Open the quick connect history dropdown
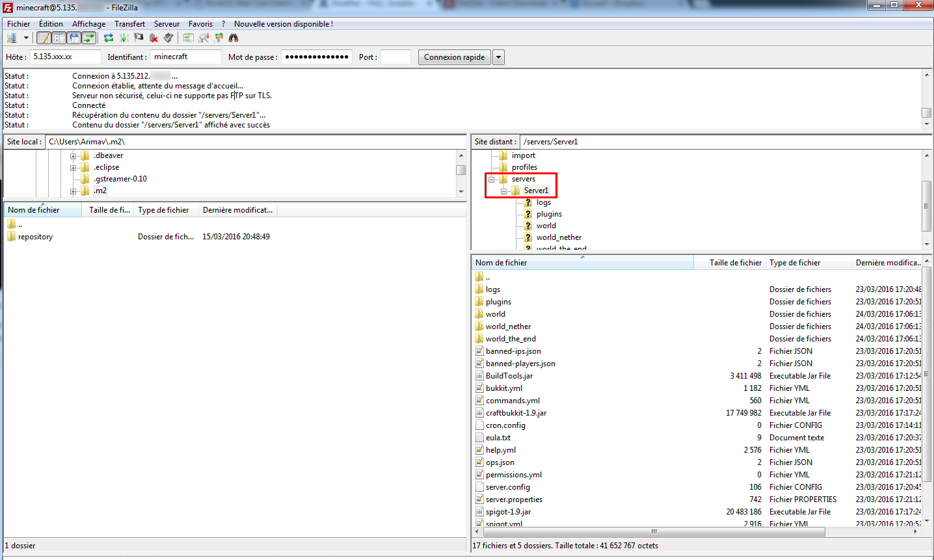Viewport: 934px width, 560px height. [x=498, y=57]
